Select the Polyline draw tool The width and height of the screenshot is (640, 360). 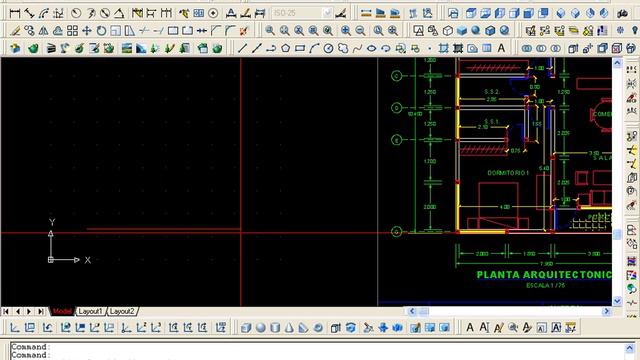pos(271,49)
